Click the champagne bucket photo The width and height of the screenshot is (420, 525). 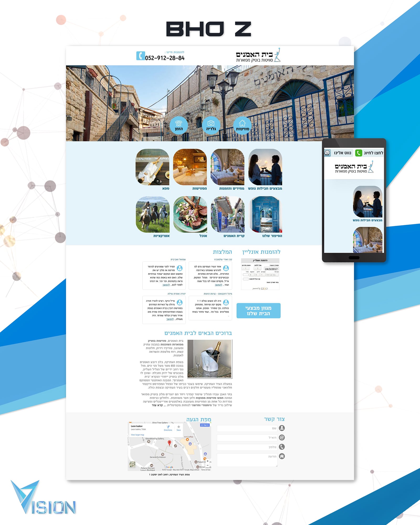pos(210,359)
